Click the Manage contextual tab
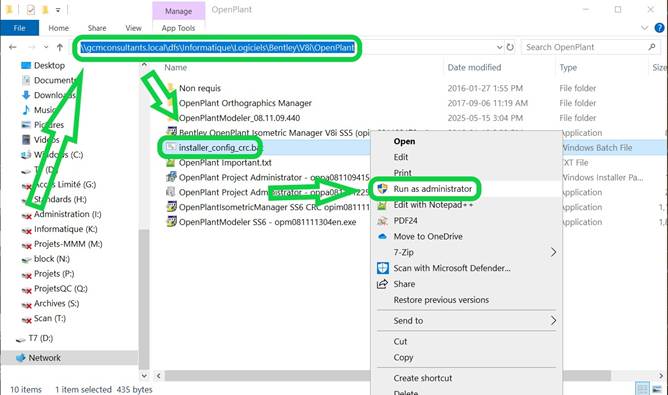 pos(179,11)
